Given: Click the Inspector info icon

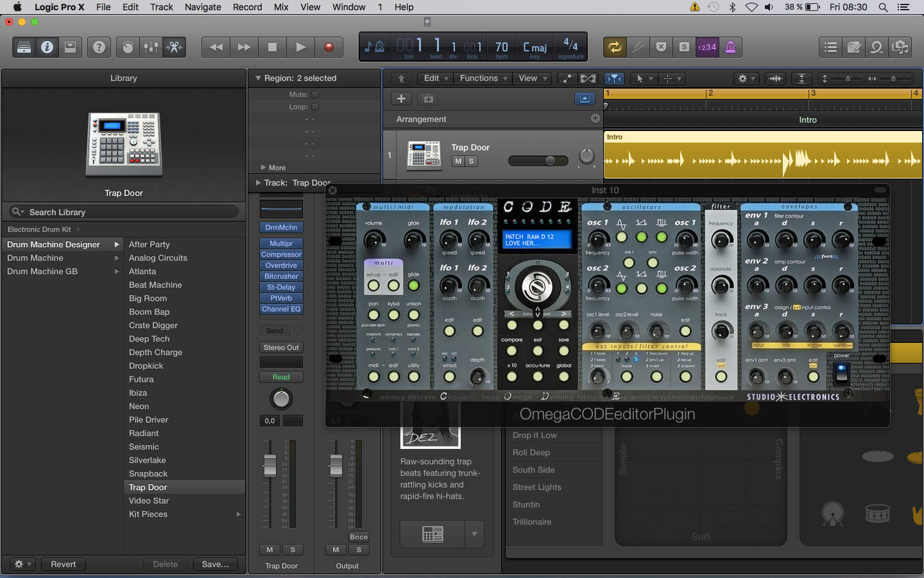Looking at the screenshot, I should [x=47, y=48].
